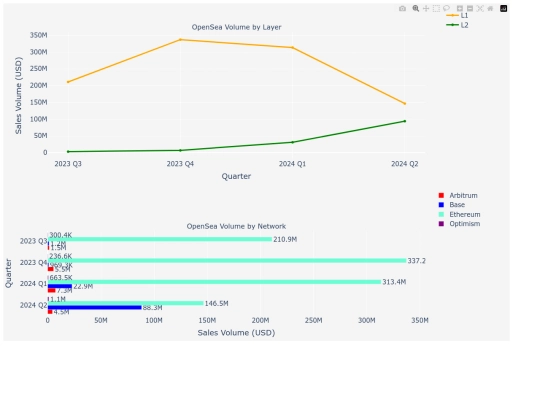Click the blue Base bar for 2024 Q2

95,308
